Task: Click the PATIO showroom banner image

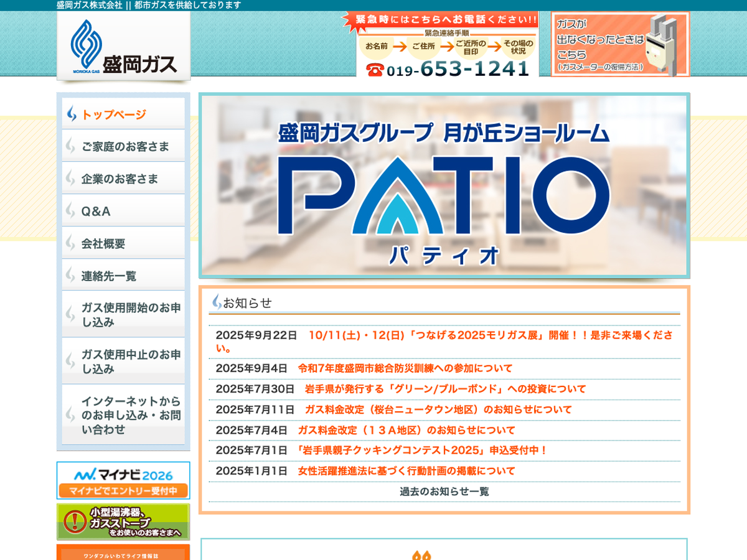Action: pos(444,185)
